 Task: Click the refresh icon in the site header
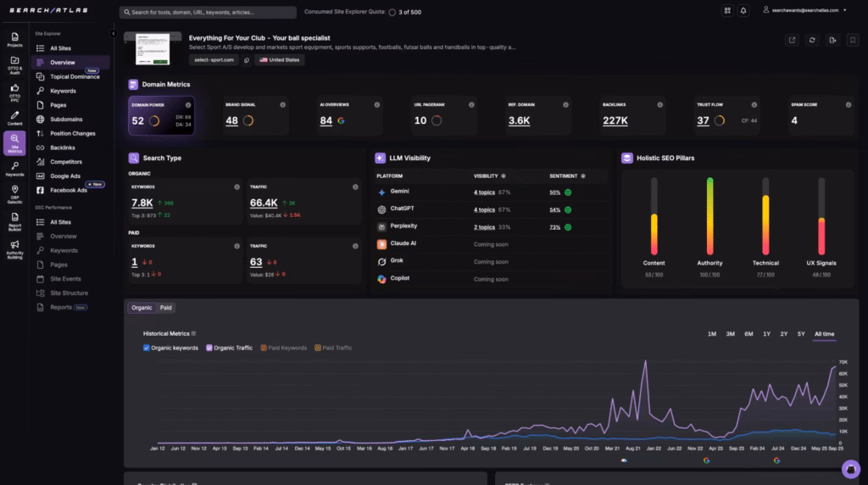pos(812,40)
